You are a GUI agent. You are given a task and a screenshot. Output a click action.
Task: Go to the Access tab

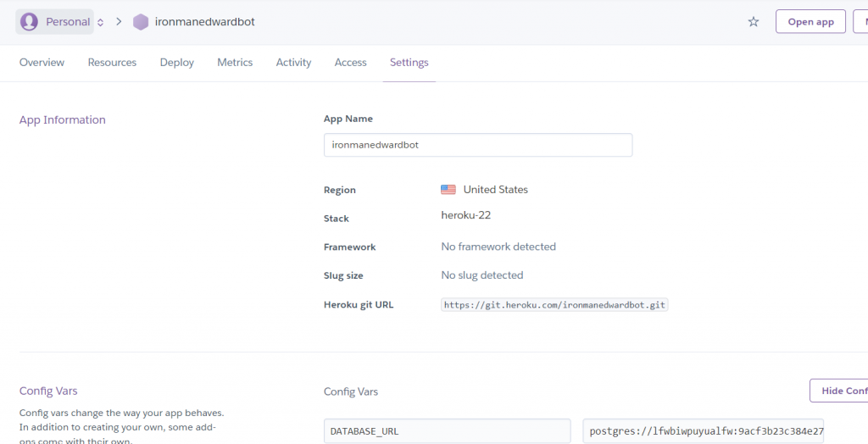(350, 63)
